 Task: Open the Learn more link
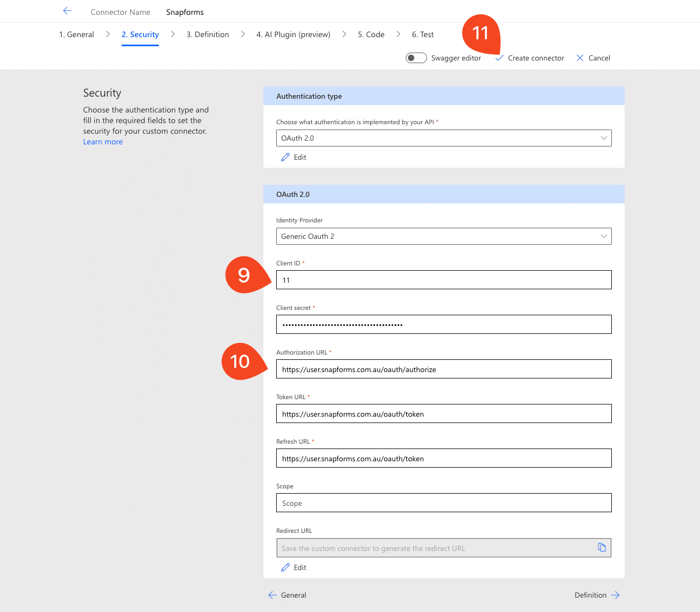coord(103,142)
